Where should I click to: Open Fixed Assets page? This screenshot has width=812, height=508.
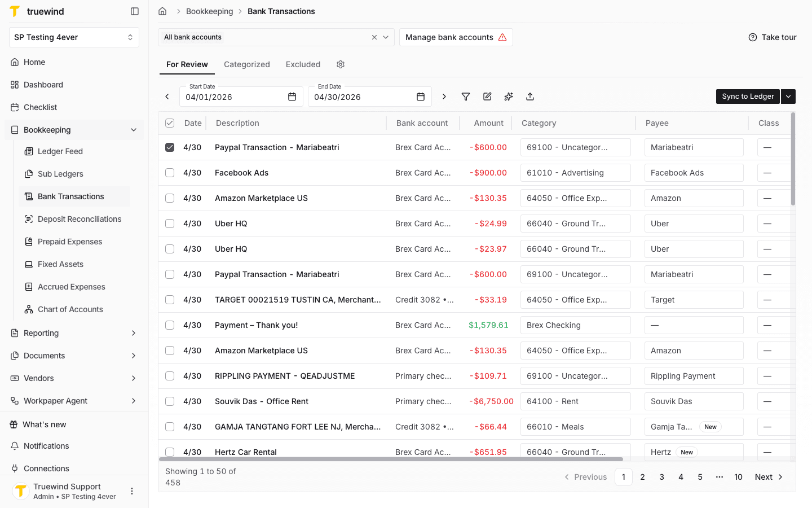point(74,264)
